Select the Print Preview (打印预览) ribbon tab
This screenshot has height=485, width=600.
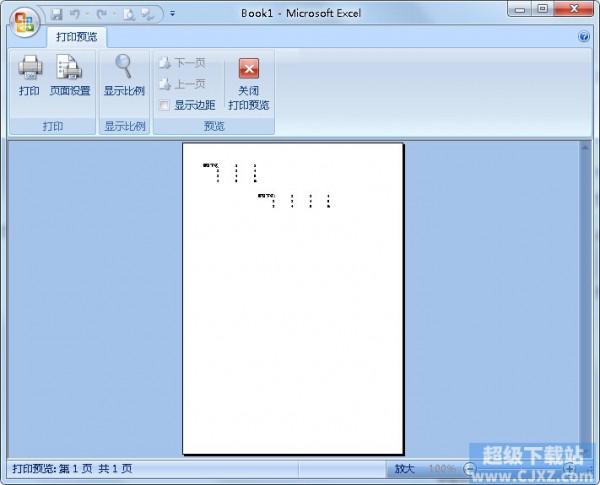[77, 37]
